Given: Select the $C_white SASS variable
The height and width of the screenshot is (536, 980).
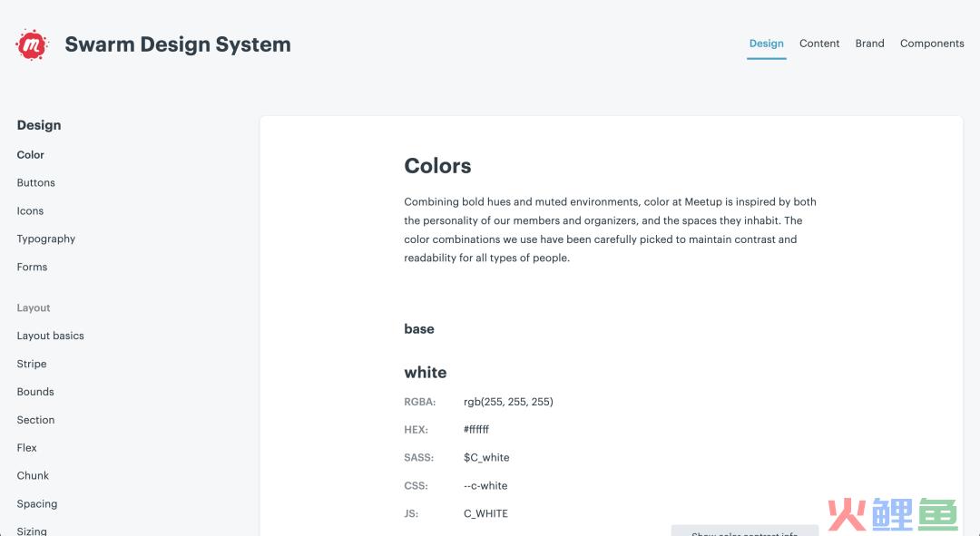Looking at the screenshot, I should tap(487, 457).
